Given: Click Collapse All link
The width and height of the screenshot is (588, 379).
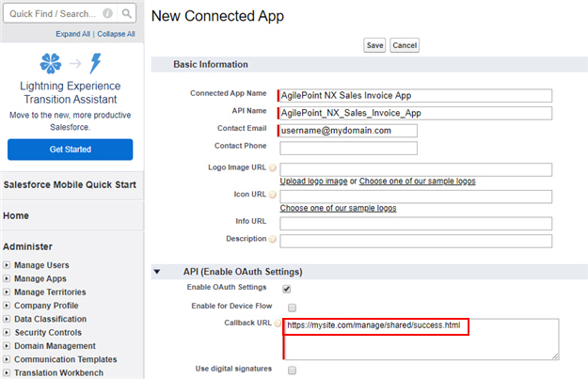Looking at the screenshot, I should tap(116, 34).
